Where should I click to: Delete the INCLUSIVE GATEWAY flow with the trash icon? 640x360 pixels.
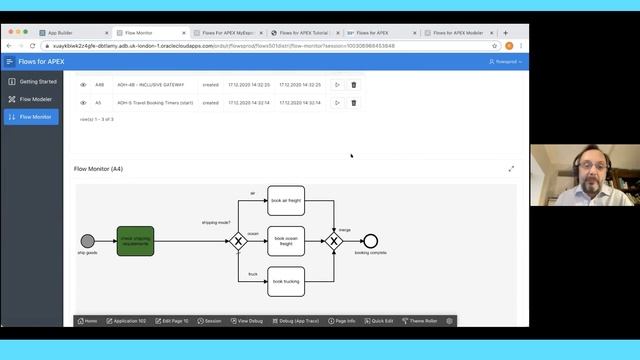[354, 85]
